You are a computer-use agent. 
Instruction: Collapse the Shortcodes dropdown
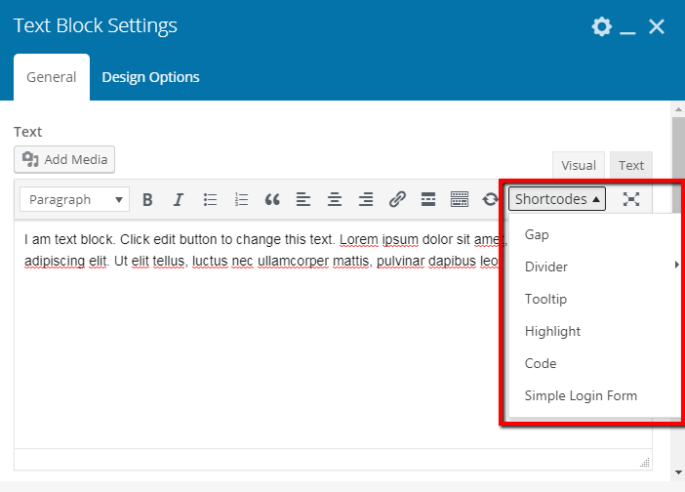click(558, 199)
